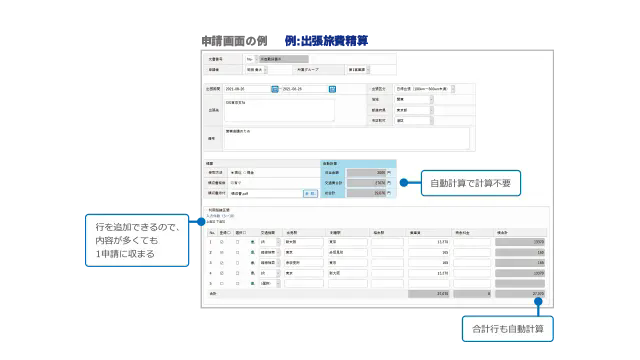The height and width of the screenshot is (360, 640).
Task: Click the grey grand total cell in the totals row
Action: 520,294
